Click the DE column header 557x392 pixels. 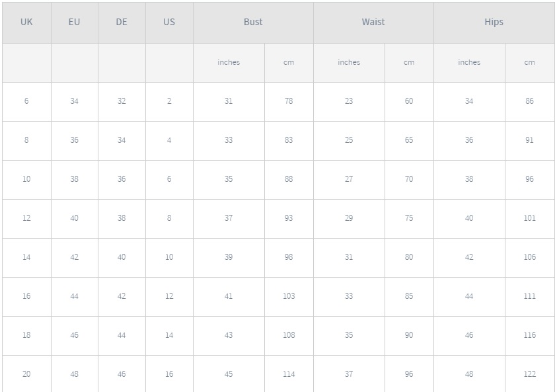(122, 22)
